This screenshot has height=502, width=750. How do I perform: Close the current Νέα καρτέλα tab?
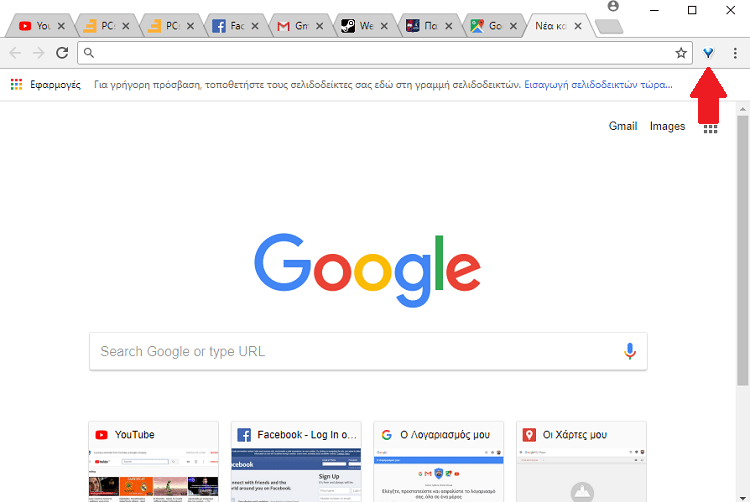coord(578,26)
